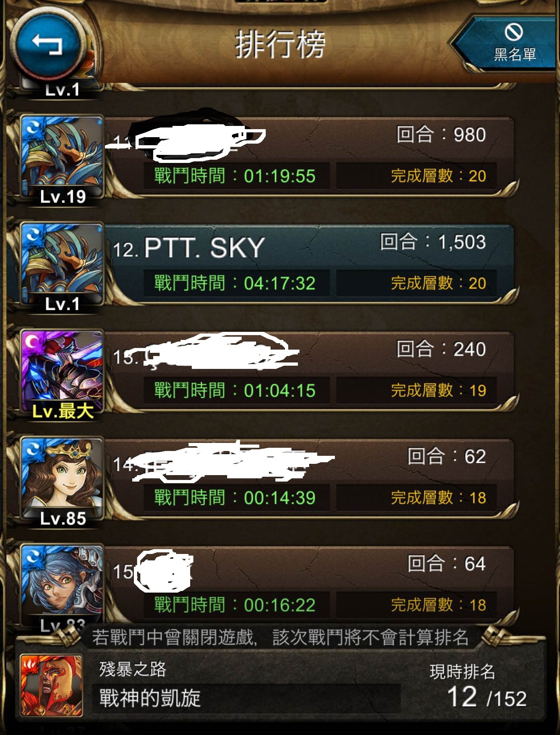560x735 pixels.
Task: Tap 完成層數 20 on PTT. SKY row
Action: 416,283
